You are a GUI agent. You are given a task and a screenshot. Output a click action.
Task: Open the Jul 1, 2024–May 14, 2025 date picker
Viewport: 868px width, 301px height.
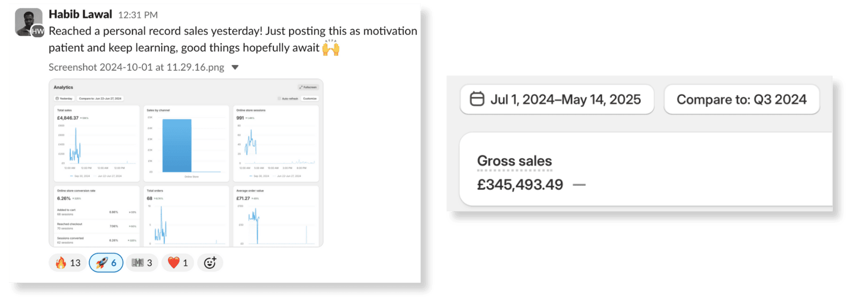pyautogui.click(x=557, y=100)
